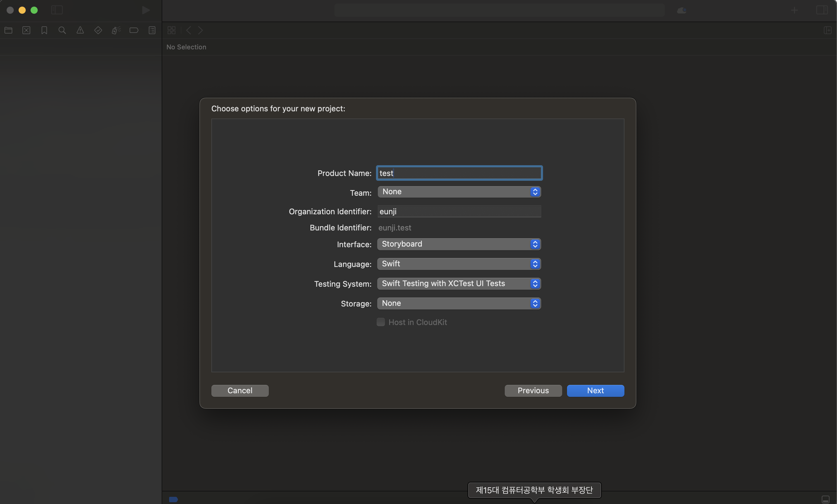The height and width of the screenshot is (504, 837).
Task: Open the Team dropdown
Action: [x=459, y=192]
